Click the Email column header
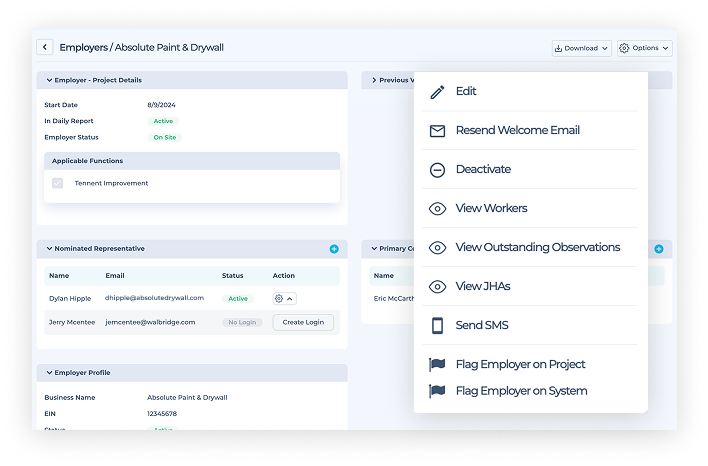 115,275
